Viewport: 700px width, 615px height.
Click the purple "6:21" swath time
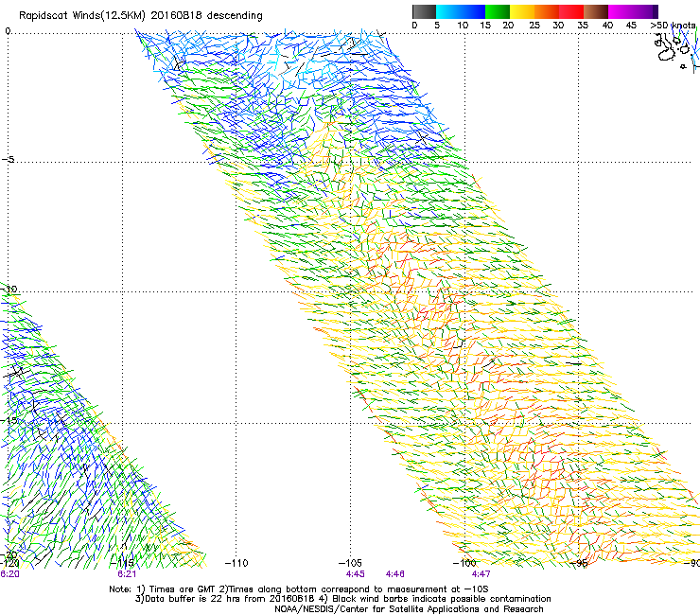tap(127, 574)
